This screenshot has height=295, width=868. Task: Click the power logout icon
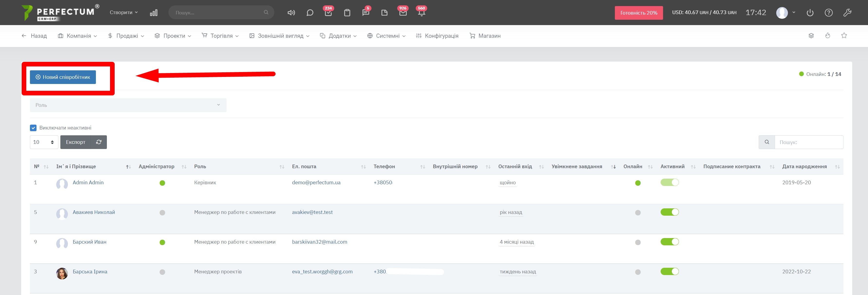pos(810,13)
